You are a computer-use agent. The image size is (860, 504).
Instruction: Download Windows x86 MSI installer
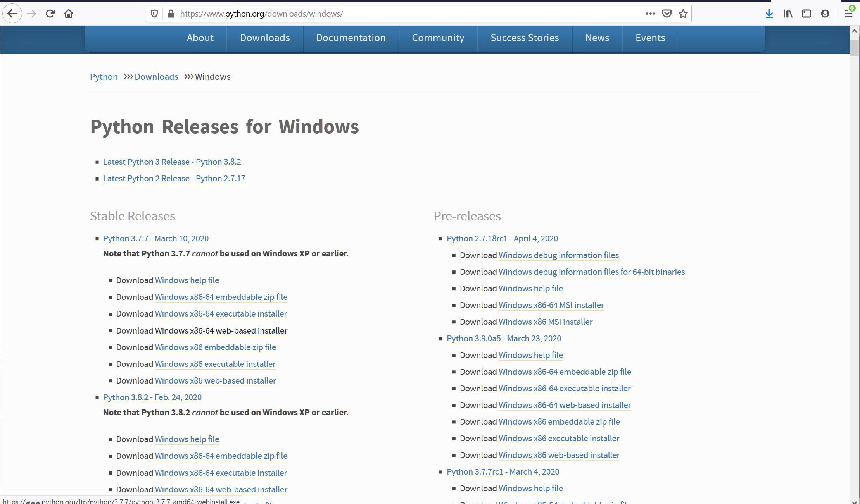pyautogui.click(x=546, y=322)
